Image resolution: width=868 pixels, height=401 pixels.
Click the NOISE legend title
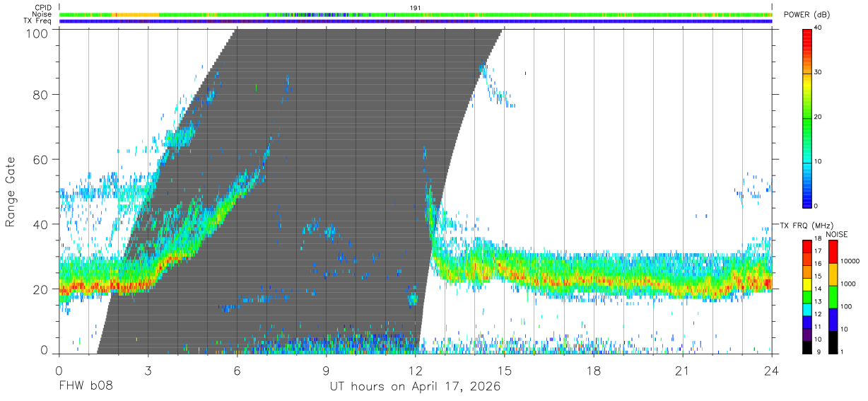tap(838, 234)
